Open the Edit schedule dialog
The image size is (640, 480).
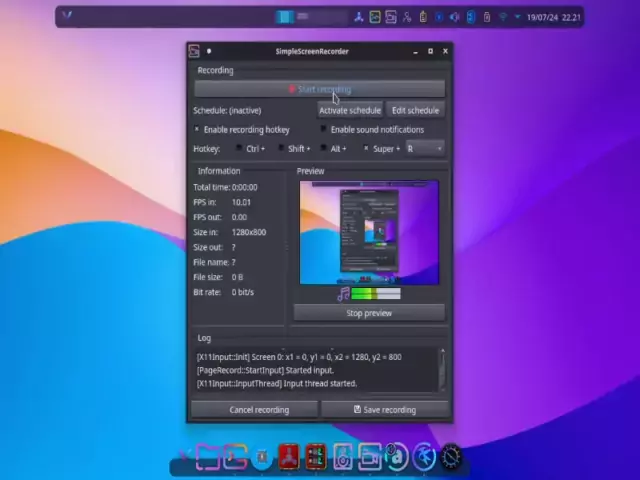(x=415, y=110)
